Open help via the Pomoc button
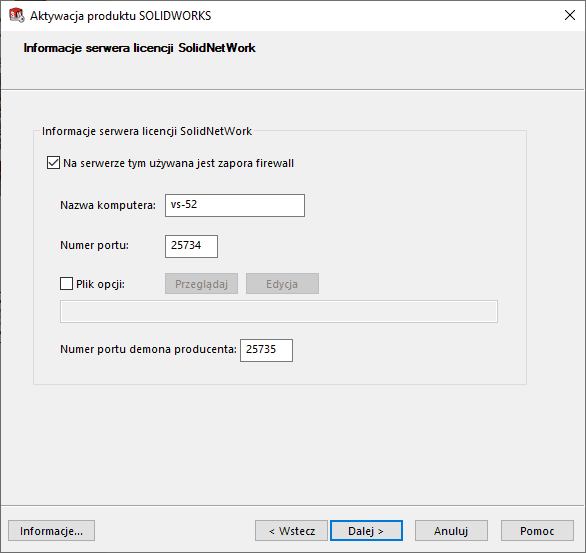The image size is (586, 553). (537, 531)
